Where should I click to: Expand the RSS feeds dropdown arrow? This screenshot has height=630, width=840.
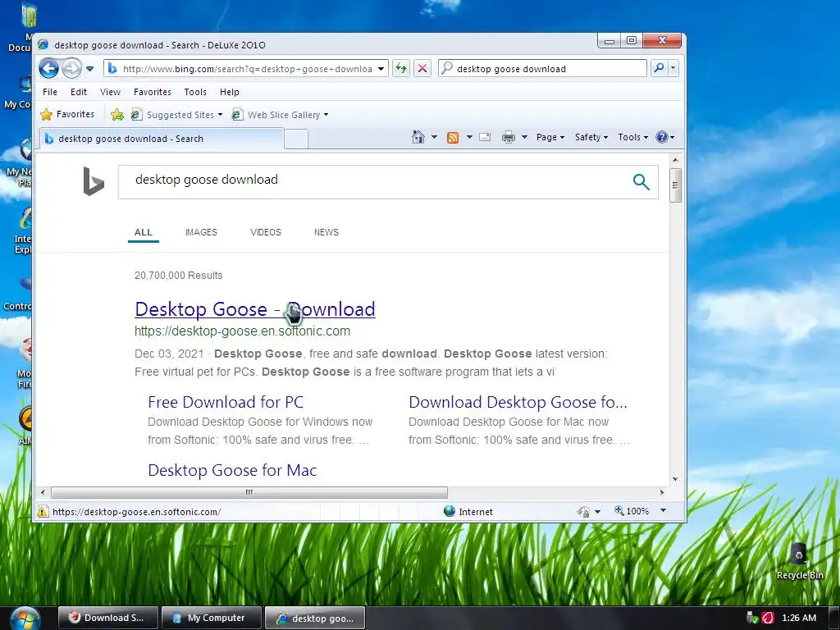(x=469, y=137)
